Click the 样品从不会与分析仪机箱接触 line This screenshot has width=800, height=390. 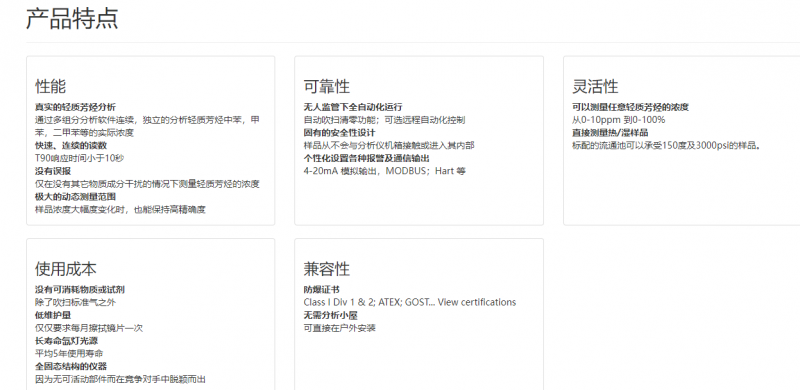(389, 145)
